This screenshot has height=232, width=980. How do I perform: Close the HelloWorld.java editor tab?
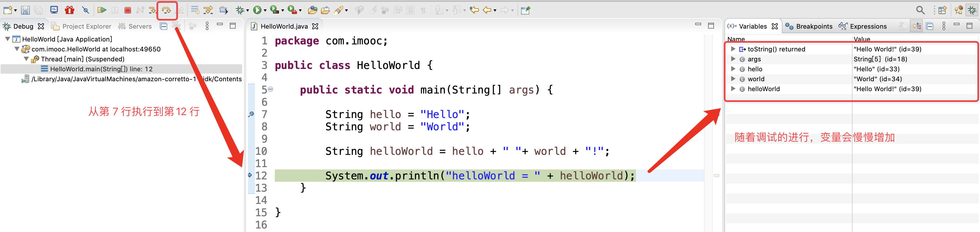pos(315,26)
